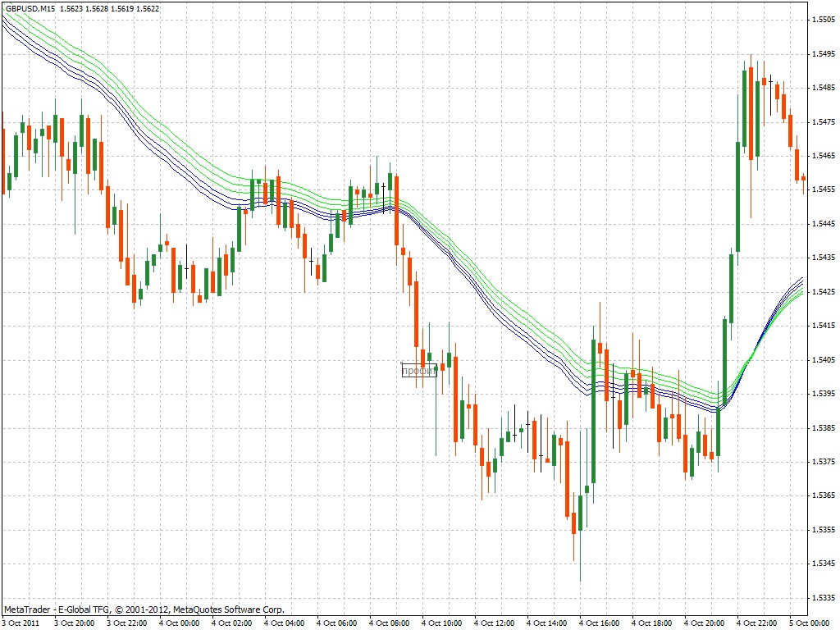This screenshot has height=630, width=840.
Task: Select the 4 Oct 12:00 time label
Action: click(495, 623)
